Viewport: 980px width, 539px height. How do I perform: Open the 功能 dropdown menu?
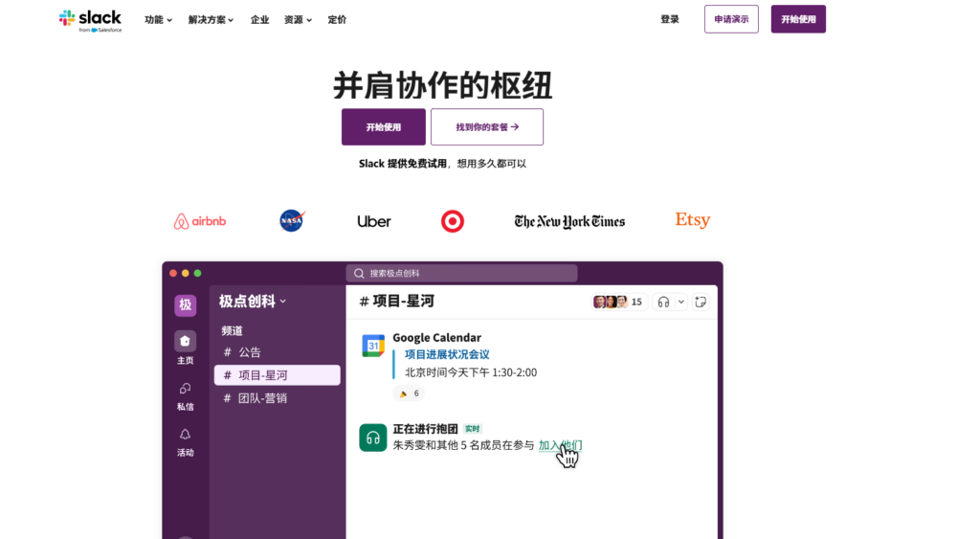[158, 20]
